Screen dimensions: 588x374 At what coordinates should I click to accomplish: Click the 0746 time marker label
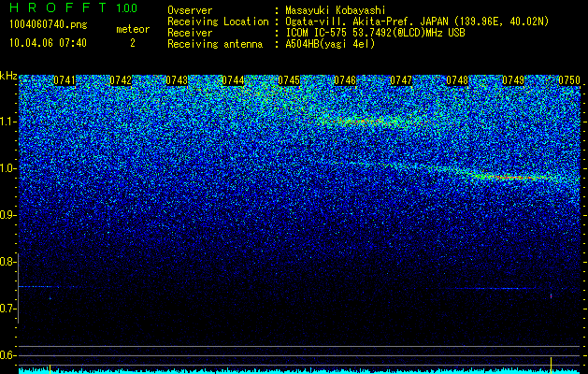(345, 80)
